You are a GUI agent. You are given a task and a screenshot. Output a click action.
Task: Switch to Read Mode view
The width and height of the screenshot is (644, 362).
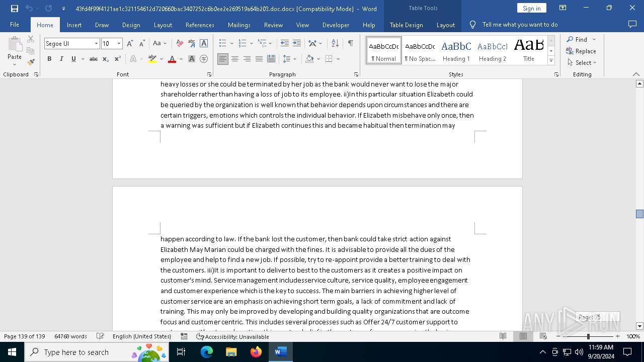click(503, 336)
